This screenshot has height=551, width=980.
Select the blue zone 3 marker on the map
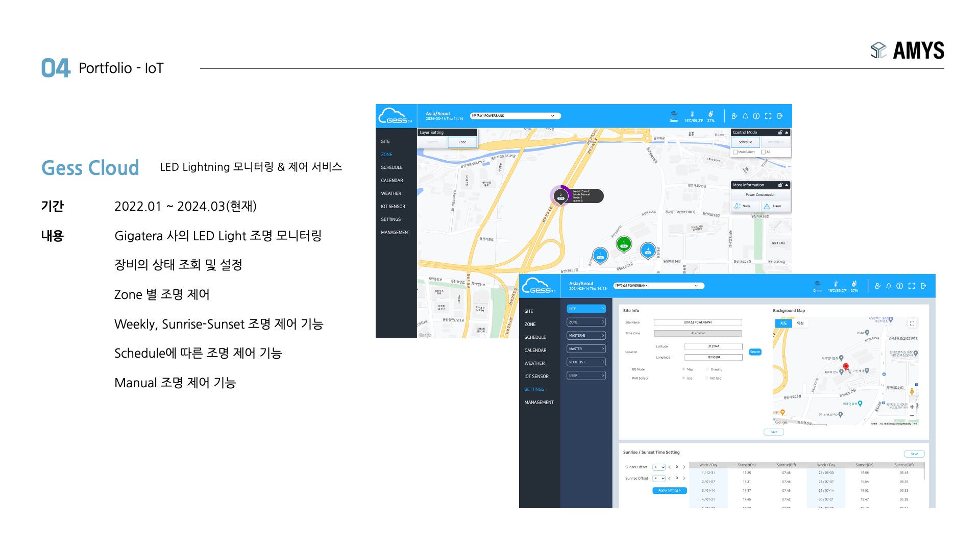pyautogui.click(x=600, y=256)
